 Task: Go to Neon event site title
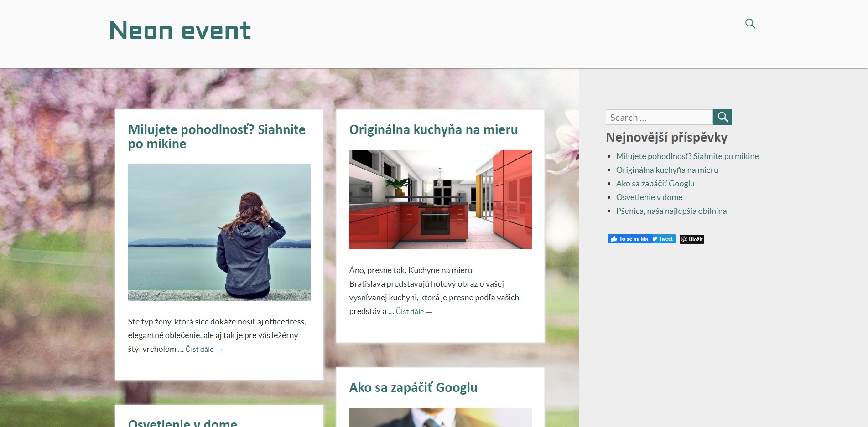[x=180, y=31]
